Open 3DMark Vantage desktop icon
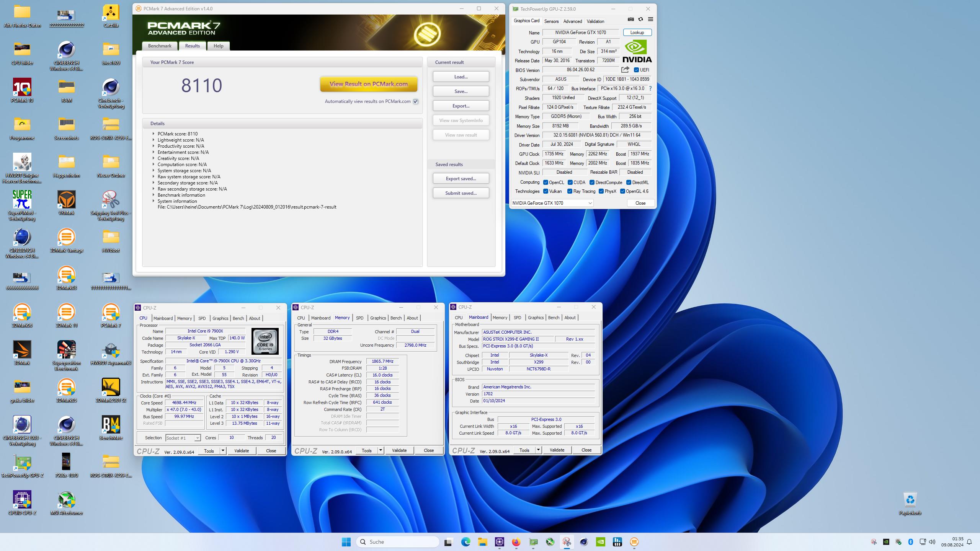This screenshot has height=551, width=980. [x=67, y=241]
